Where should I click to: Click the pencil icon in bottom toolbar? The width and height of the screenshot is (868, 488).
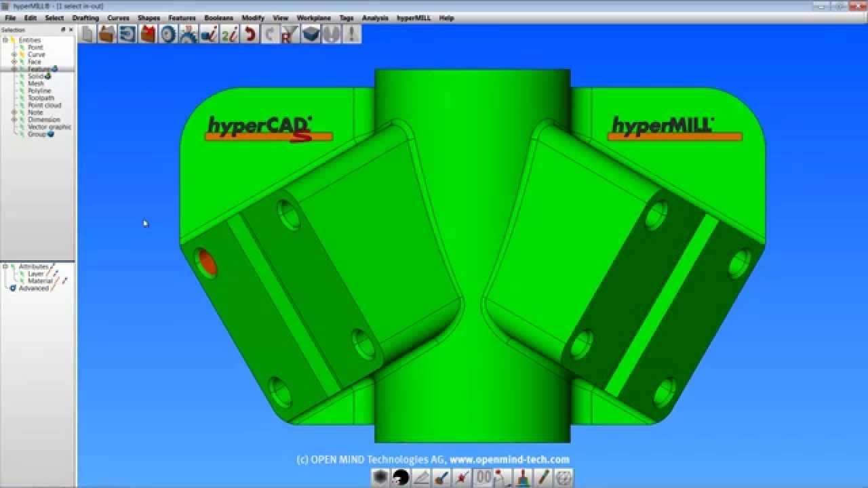pyautogui.click(x=543, y=477)
